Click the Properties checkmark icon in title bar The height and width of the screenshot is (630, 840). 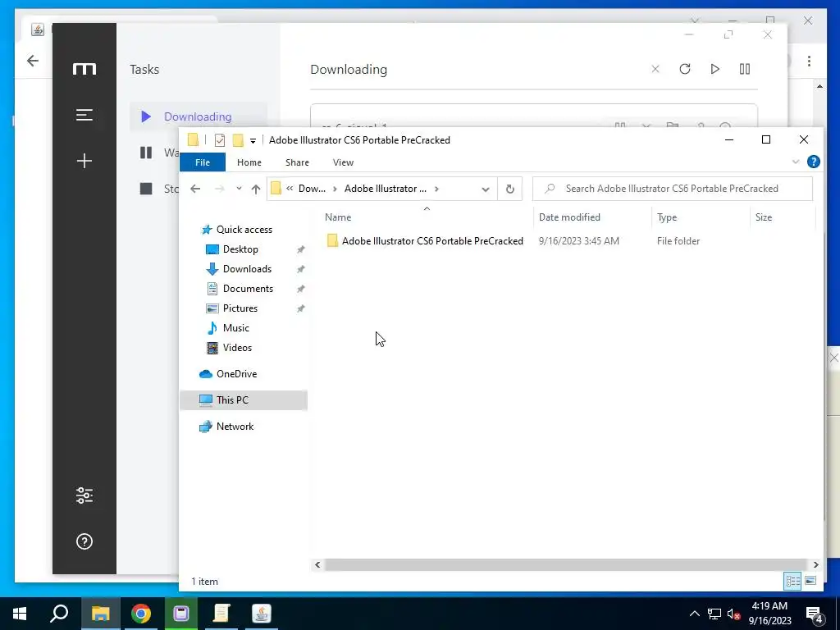pos(220,140)
